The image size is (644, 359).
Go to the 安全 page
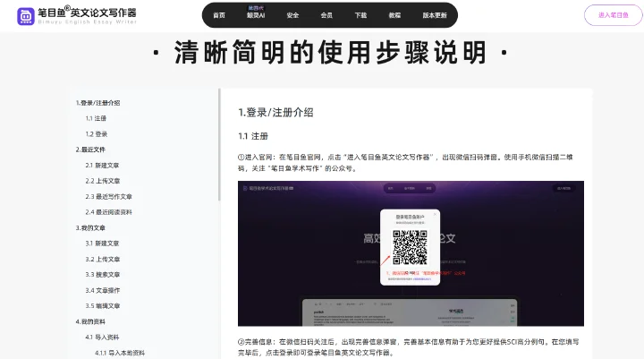(292, 15)
